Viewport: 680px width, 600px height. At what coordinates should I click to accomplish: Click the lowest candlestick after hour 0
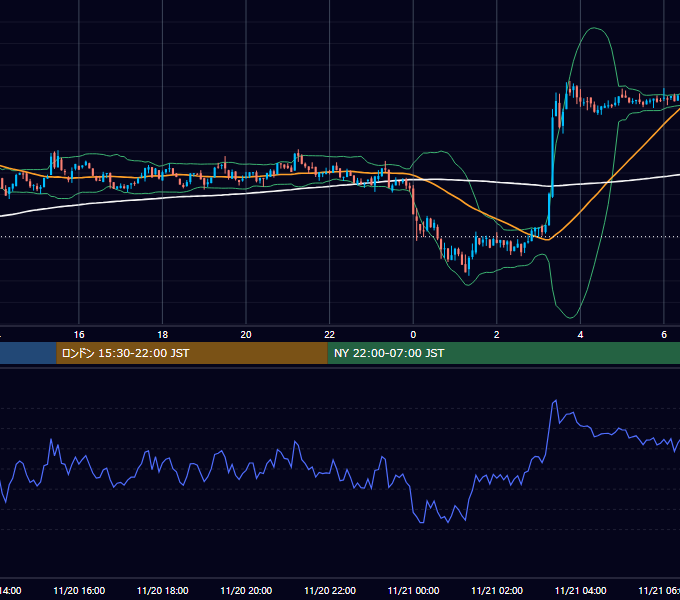469,266
